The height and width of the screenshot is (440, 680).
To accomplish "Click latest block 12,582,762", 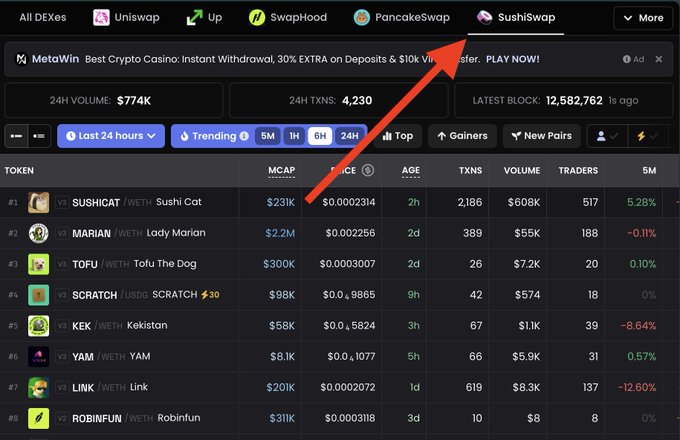I will tap(563, 101).
